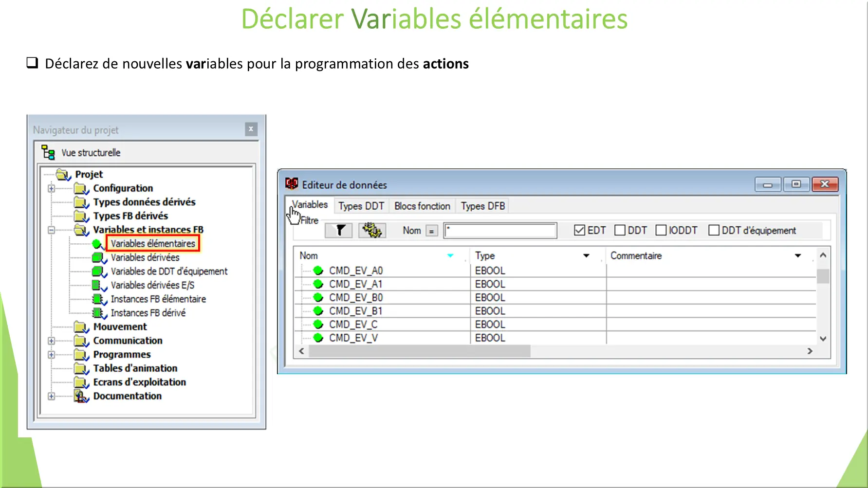Open the Blocs fonction tab

[x=422, y=205]
